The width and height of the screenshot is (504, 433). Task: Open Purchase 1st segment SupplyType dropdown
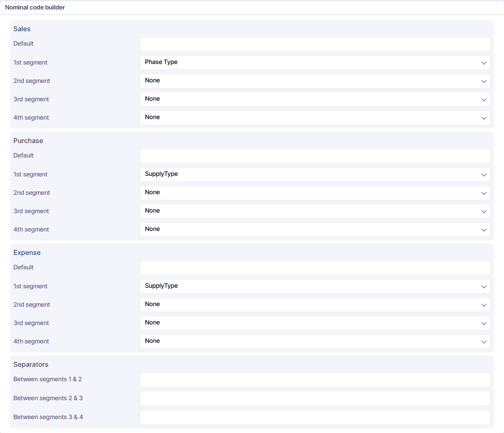(x=314, y=174)
